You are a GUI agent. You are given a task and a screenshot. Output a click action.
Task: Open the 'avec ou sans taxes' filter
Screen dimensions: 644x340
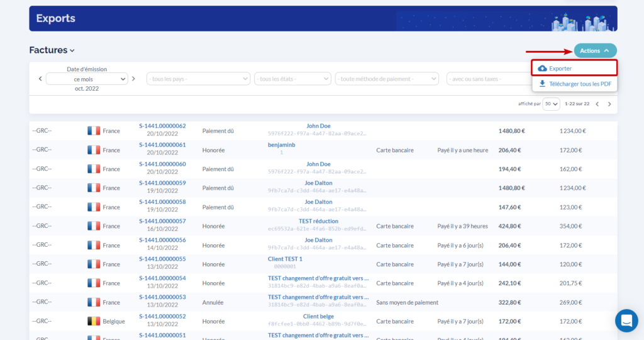489,79
